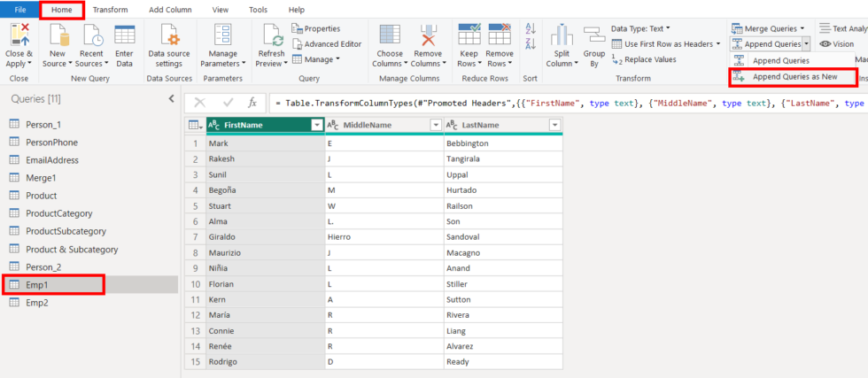Select the Merge1 query
868x378 pixels.
click(x=41, y=178)
